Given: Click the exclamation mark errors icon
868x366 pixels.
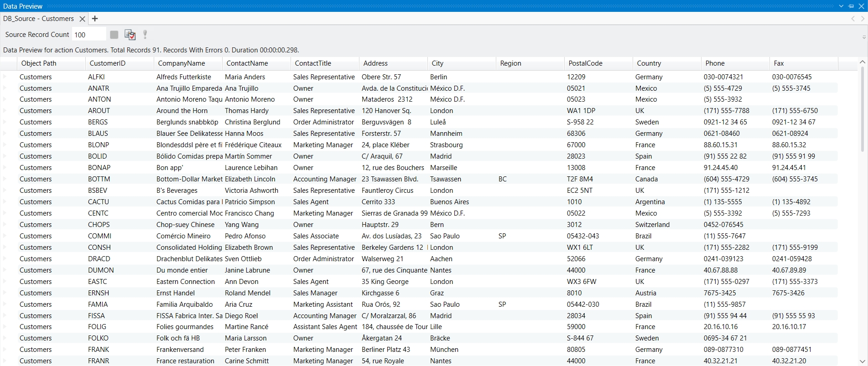Looking at the screenshot, I should click(145, 35).
